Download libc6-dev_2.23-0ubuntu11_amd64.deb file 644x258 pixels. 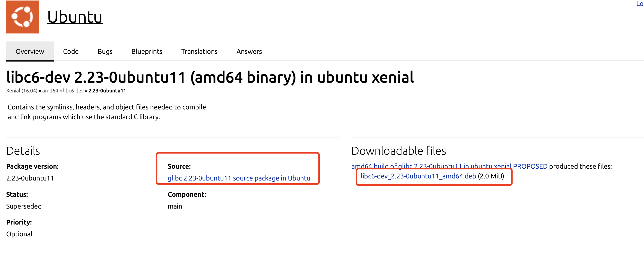418,176
